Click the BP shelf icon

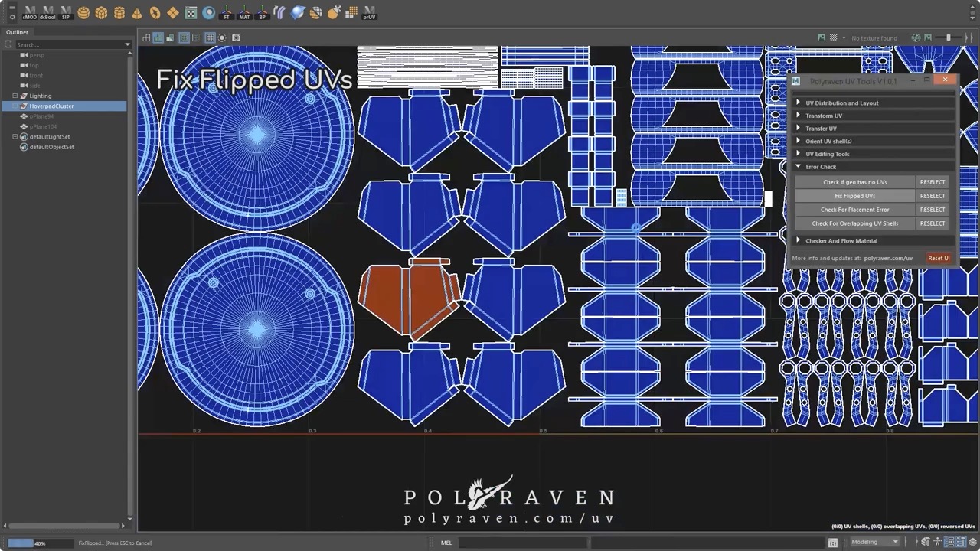261,13
